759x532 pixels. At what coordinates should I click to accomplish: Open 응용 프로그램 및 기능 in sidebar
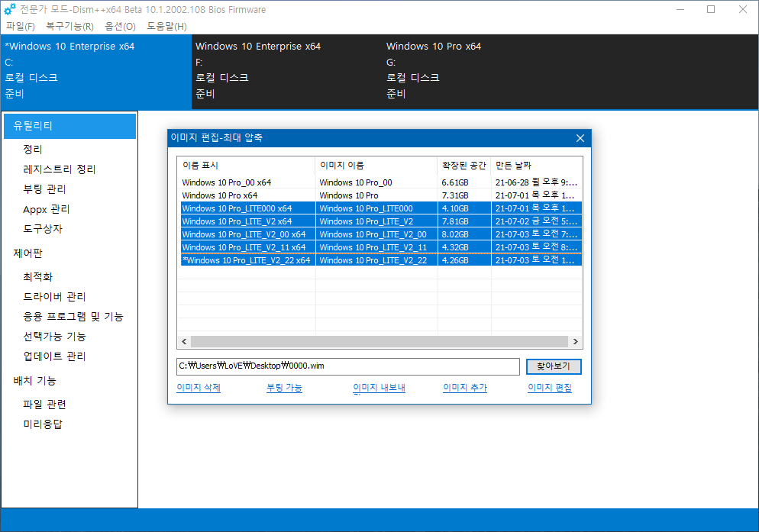click(x=73, y=317)
